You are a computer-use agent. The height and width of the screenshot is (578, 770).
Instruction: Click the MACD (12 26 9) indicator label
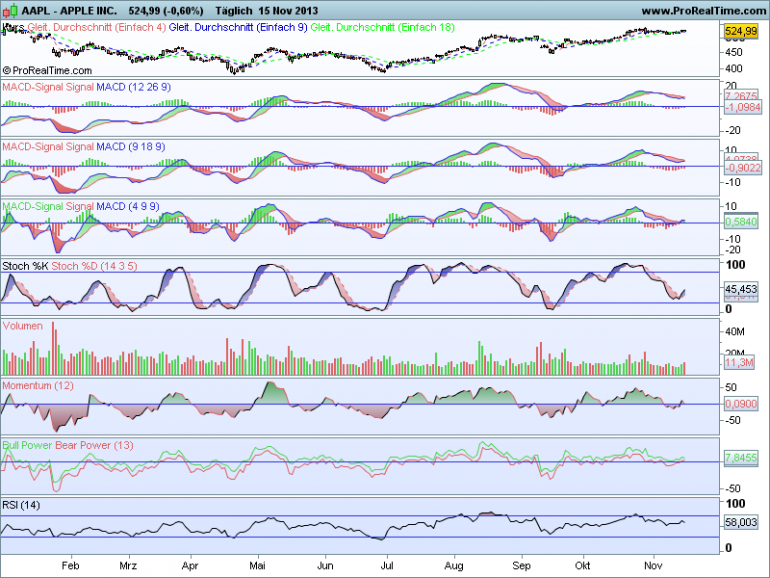(134, 87)
